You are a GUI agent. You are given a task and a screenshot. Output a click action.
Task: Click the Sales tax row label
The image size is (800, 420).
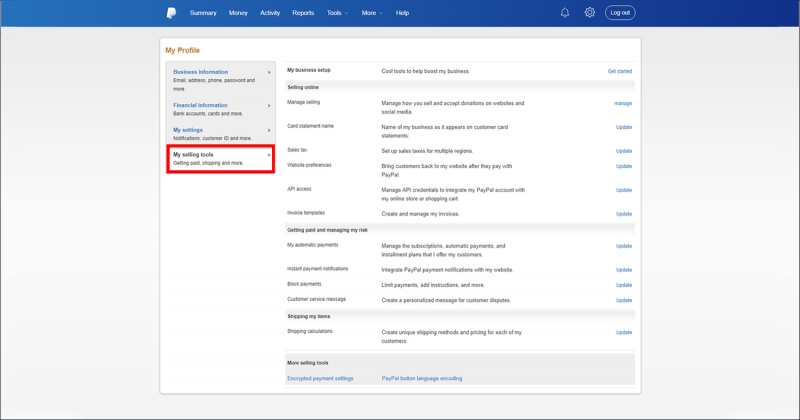point(297,150)
